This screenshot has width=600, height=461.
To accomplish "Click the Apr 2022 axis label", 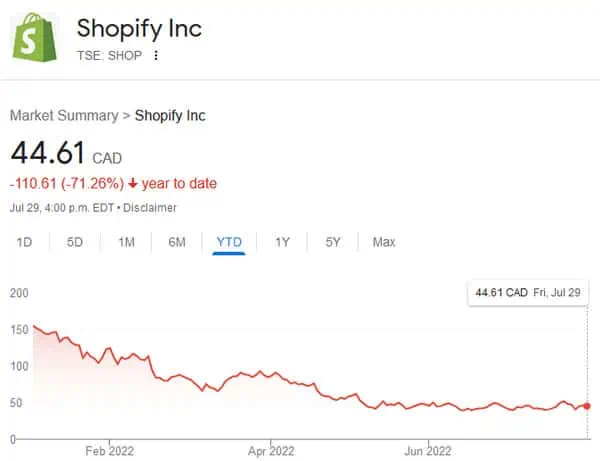I will (x=270, y=450).
